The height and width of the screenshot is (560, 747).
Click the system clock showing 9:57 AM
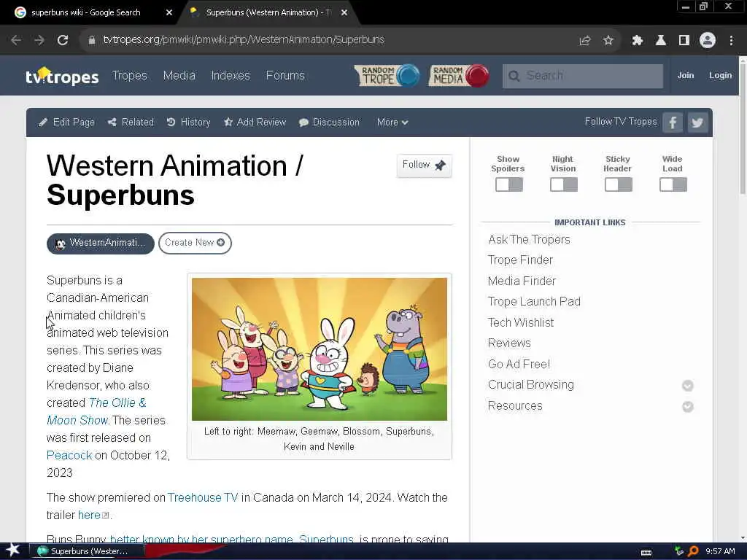click(x=720, y=551)
